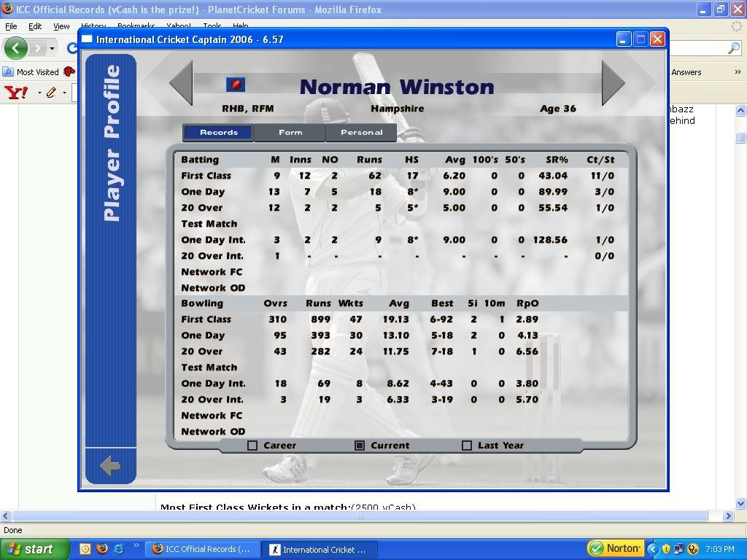Launch the first quick launch icon on taskbar
Viewport: 747px width, 560px height.
(85, 548)
